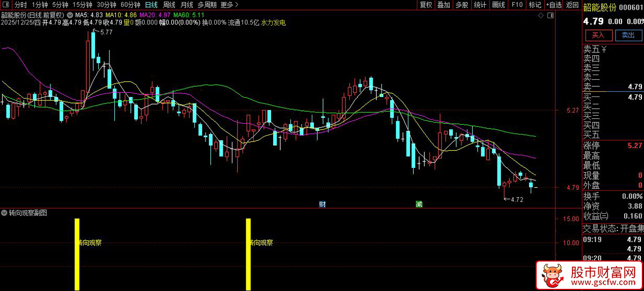Screen dimensions: 644x291
Task: Click the 09:19 tick trade row
Action: [x=613, y=240]
